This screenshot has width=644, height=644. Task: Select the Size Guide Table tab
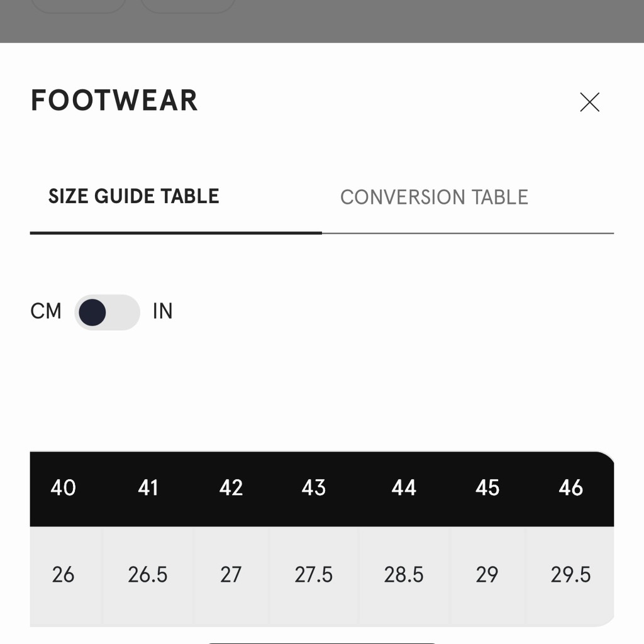point(134,196)
